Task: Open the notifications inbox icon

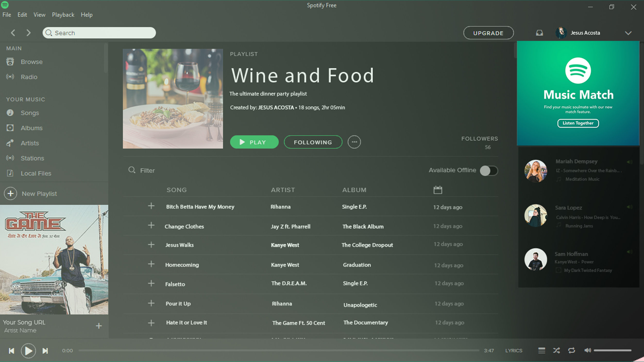Action: [x=539, y=33]
